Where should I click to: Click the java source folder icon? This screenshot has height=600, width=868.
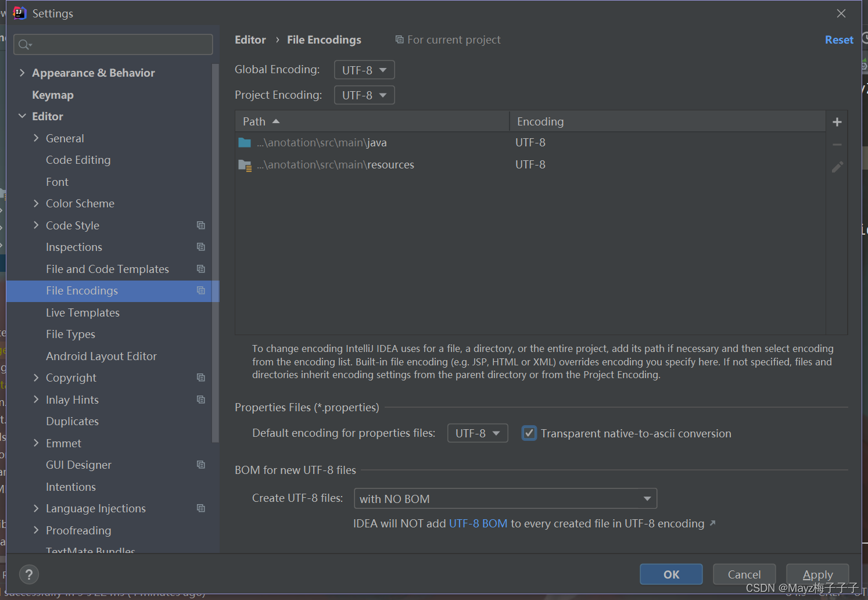[245, 142]
